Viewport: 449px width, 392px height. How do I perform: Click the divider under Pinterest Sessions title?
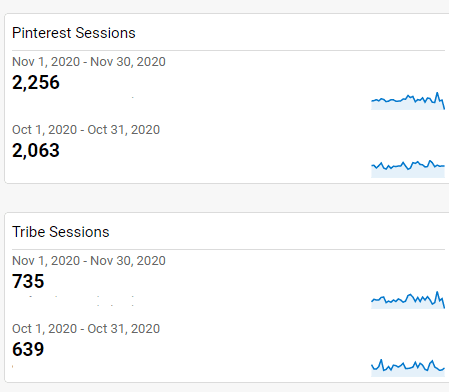point(228,51)
